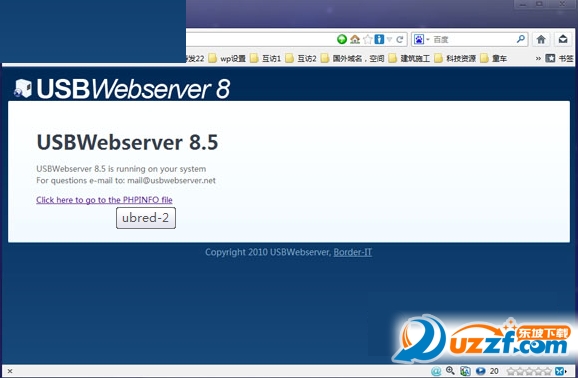Minimize the browser window
This screenshot has height=378, width=578.
[x=523, y=4]
